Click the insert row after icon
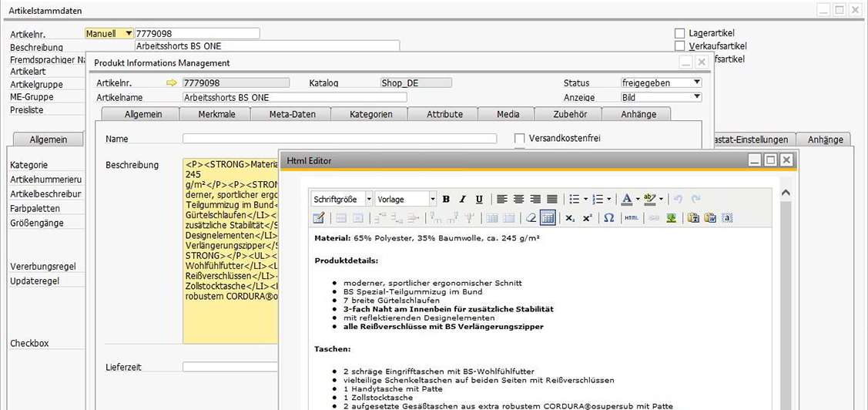This screenshot has height=410, width=868. 397,218
